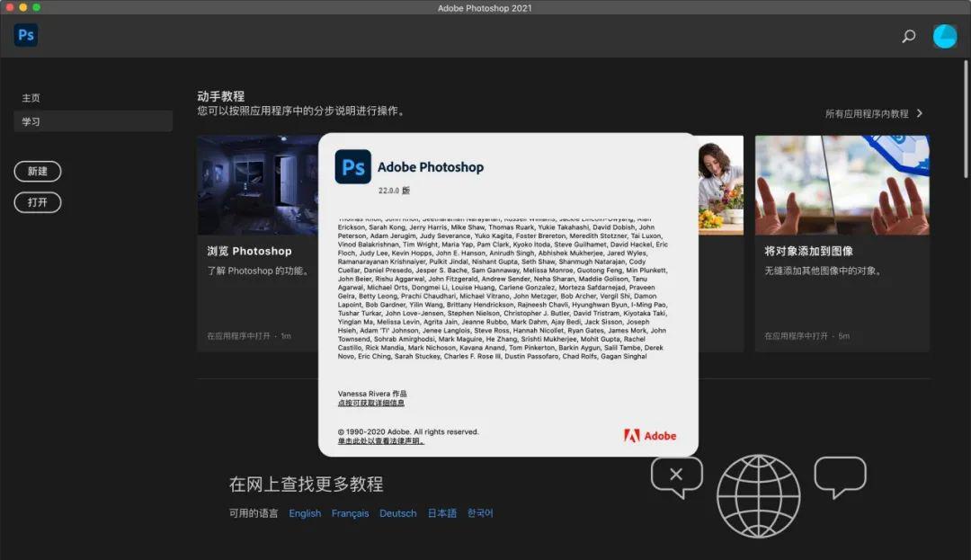
Task: Open the partially hidden florist tutorial thumbnail
Action: 721,185
